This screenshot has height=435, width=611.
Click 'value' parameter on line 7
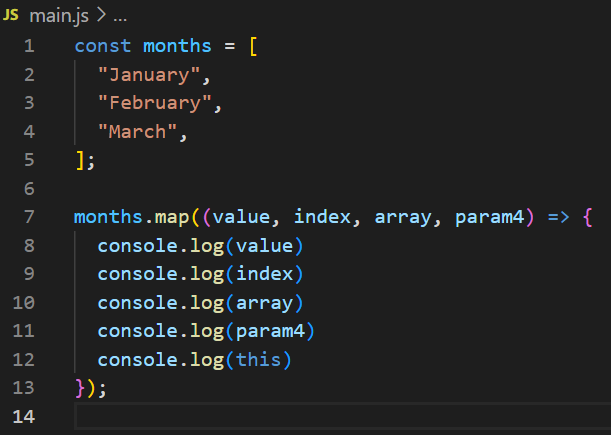click(241, 217)
